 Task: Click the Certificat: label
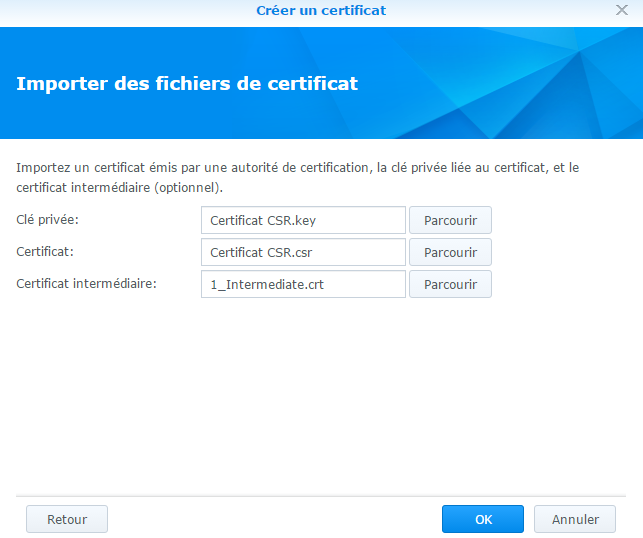tap(45, 252)
